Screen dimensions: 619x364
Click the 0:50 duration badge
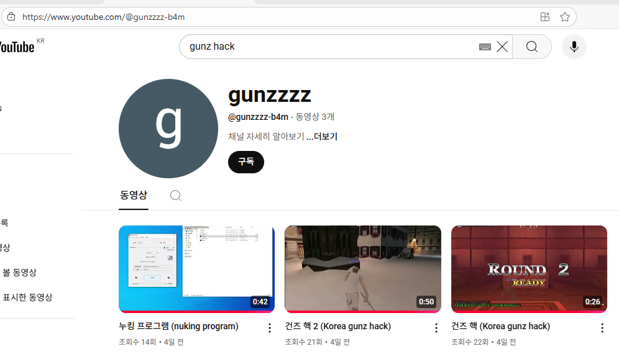pyautogui.click(x=426, y=302)
